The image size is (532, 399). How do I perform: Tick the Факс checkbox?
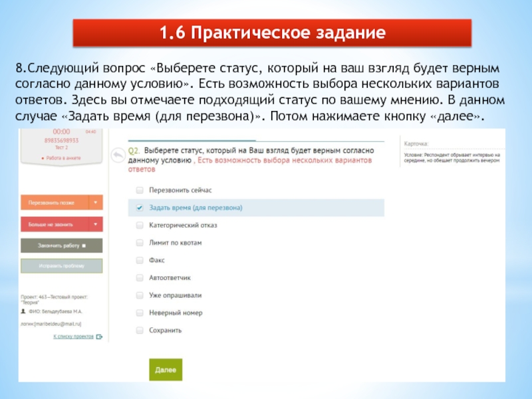point(140,260)
